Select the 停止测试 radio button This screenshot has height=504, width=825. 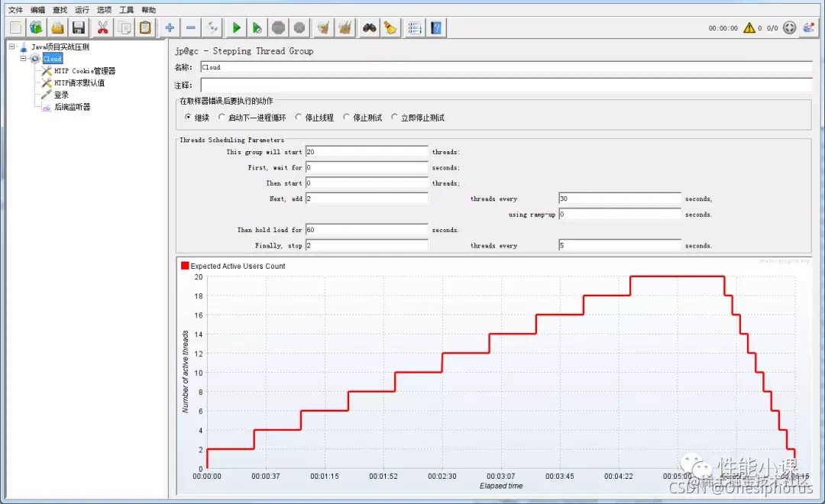346,118
